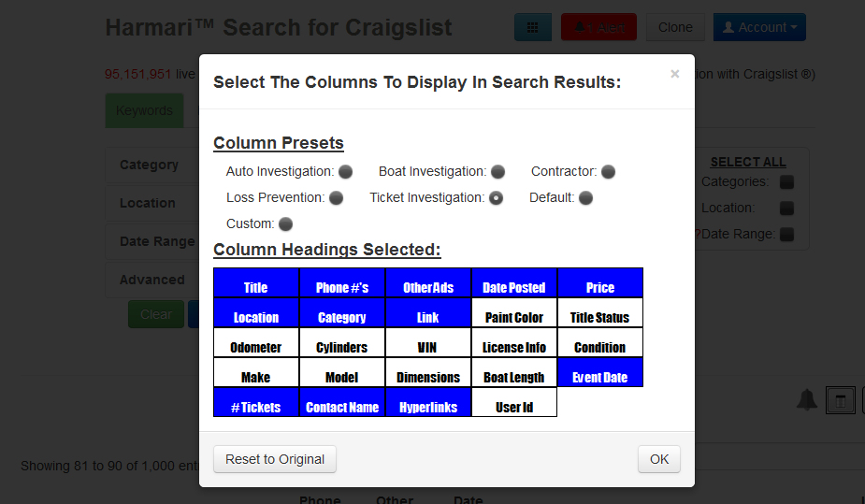Click the Clone button
This screenshot has height=504, width=865.
click(x=675, y=27)
